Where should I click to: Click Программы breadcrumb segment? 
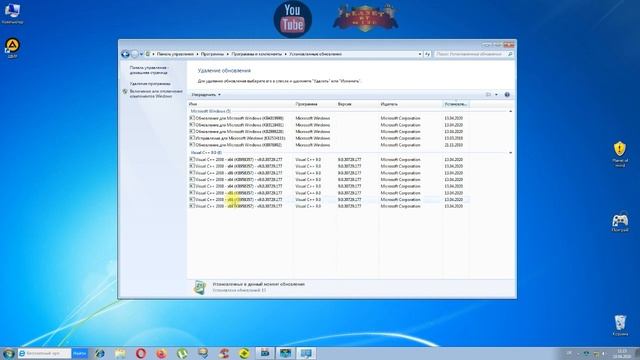coord(212,54)
